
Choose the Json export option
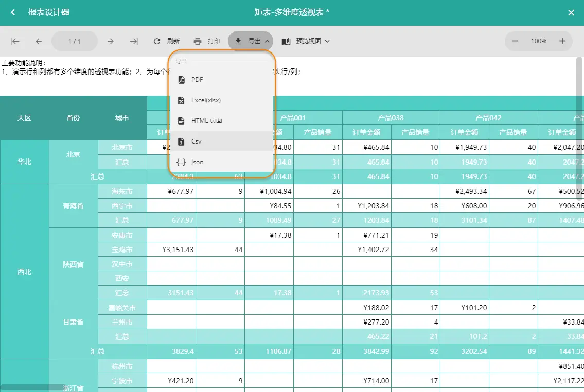pyautogui.click(x=222, y=162)
